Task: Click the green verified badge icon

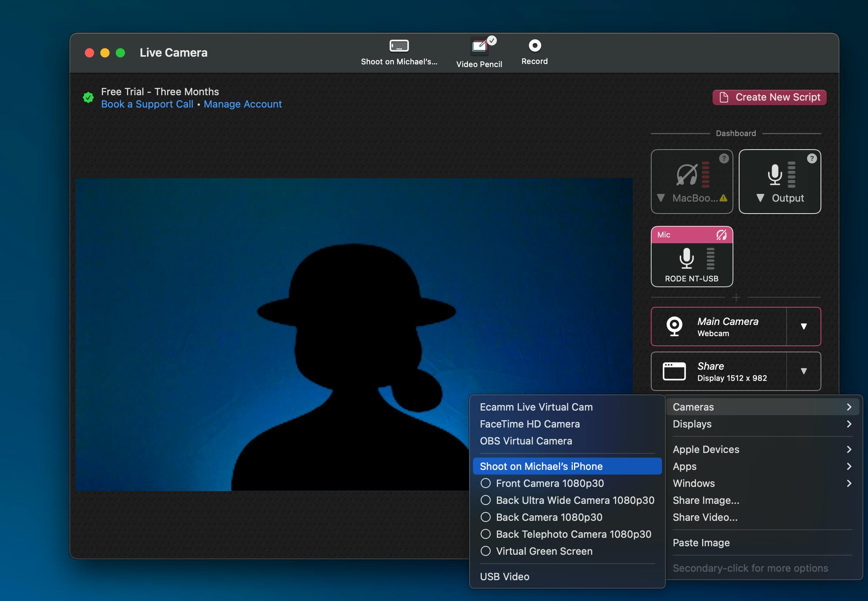Action: click(x=88, y=98)
